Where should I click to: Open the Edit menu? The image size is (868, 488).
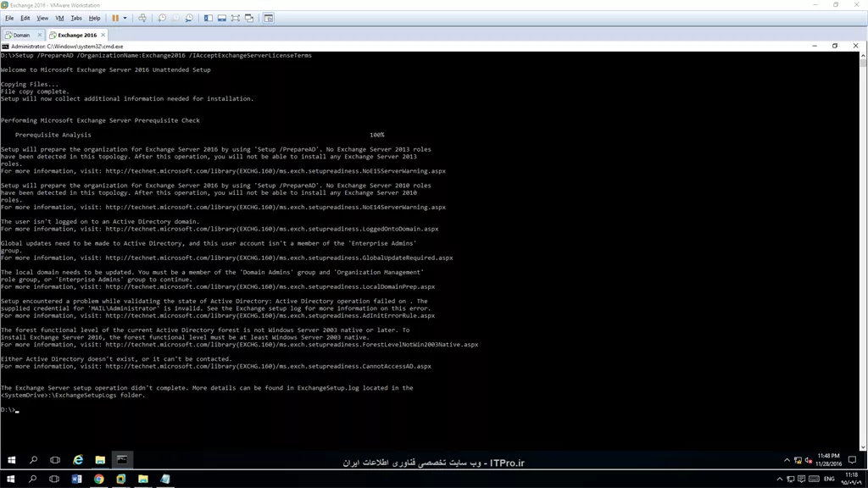[x=25, y=19]
